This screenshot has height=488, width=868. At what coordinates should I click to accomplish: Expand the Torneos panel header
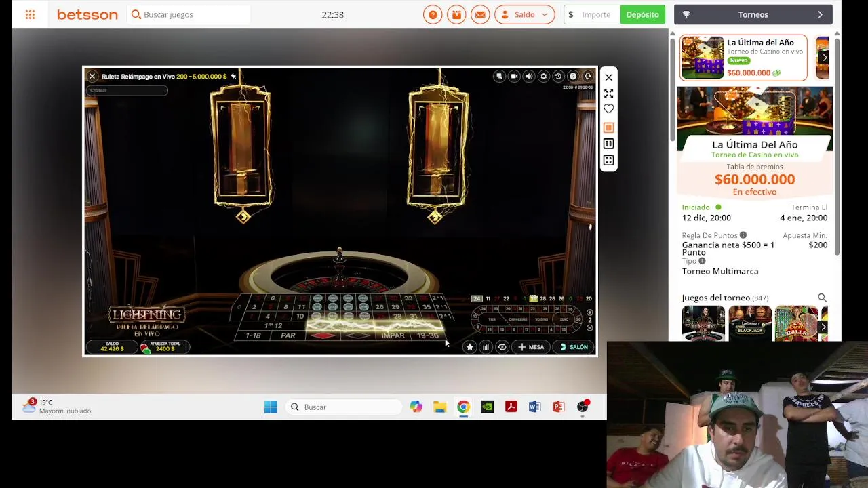coord(753,14)
